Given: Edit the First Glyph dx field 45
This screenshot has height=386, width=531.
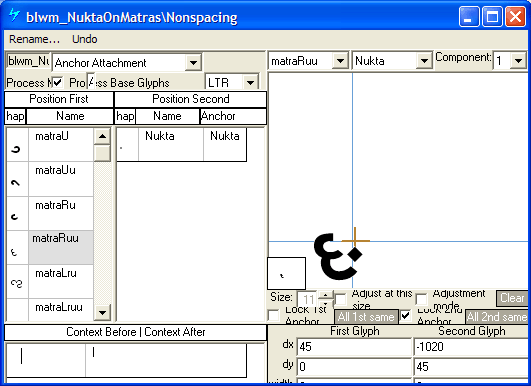Looking at the screenshot, I should pos(354,347).
